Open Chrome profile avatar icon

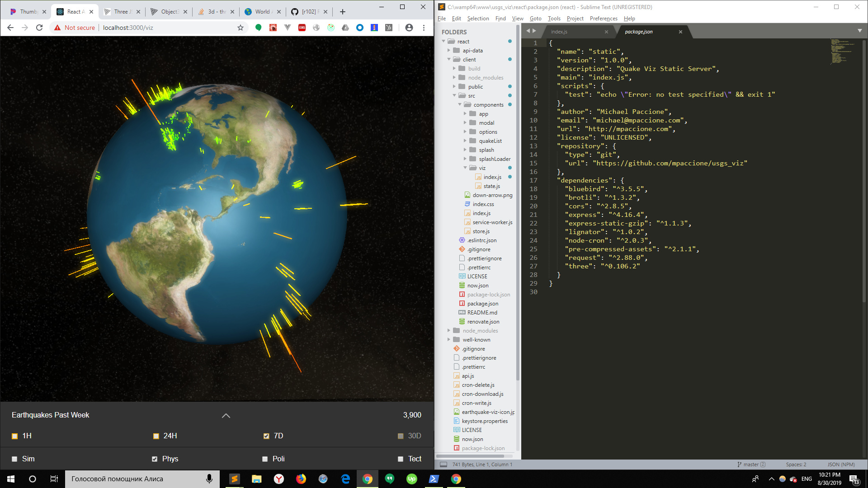(409, 28)
